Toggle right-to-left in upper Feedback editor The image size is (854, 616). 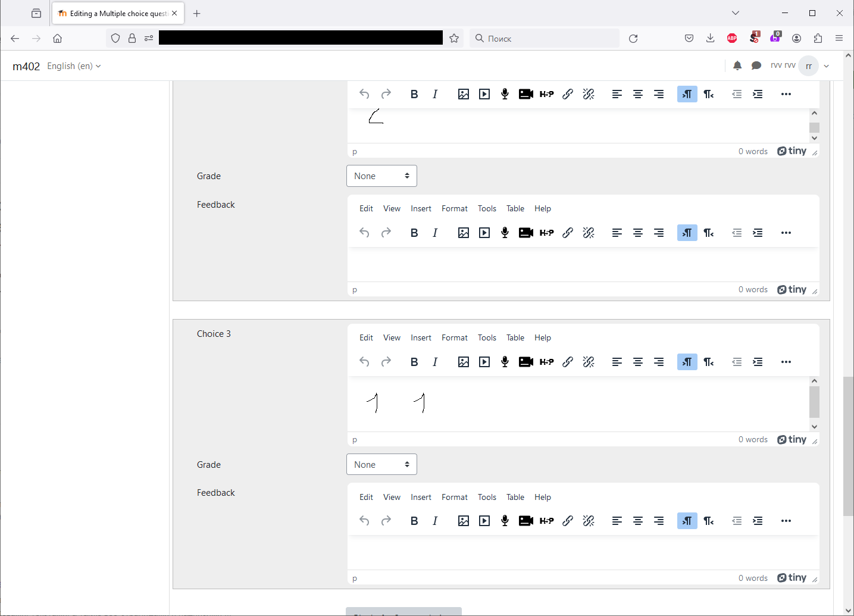click(708, 233)
